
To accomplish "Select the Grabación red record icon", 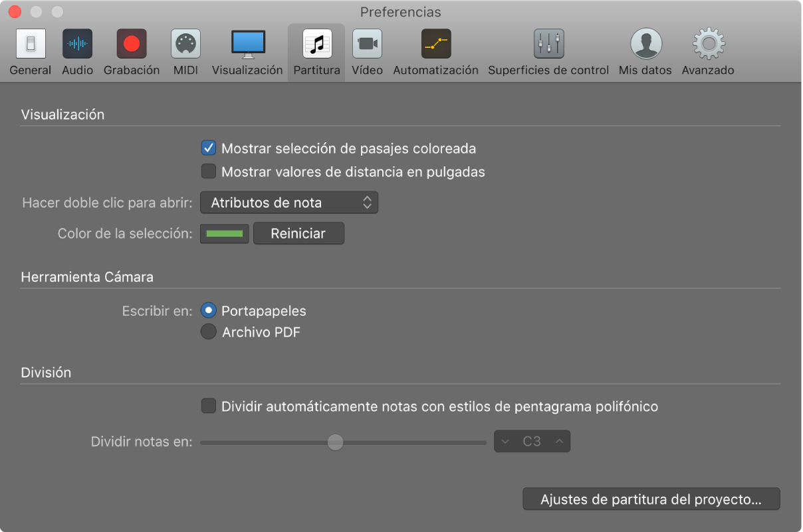I will pyautogui.click(x=132, y=44).
